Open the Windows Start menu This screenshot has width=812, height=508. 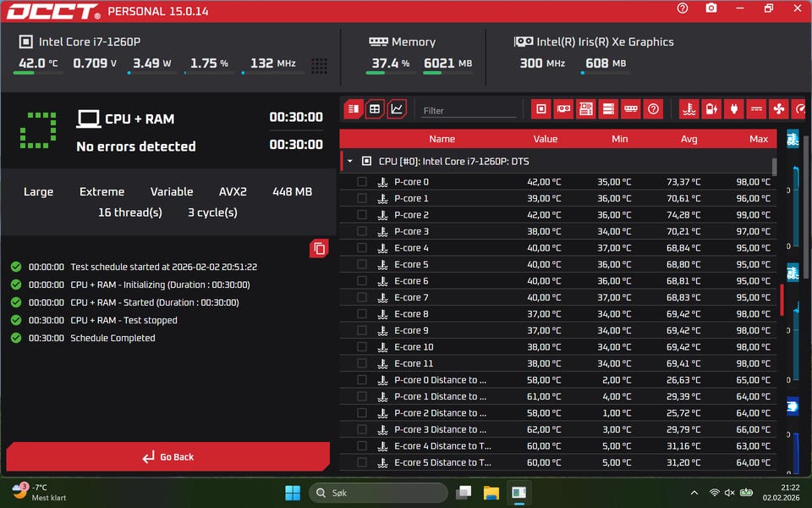(293, 493)
